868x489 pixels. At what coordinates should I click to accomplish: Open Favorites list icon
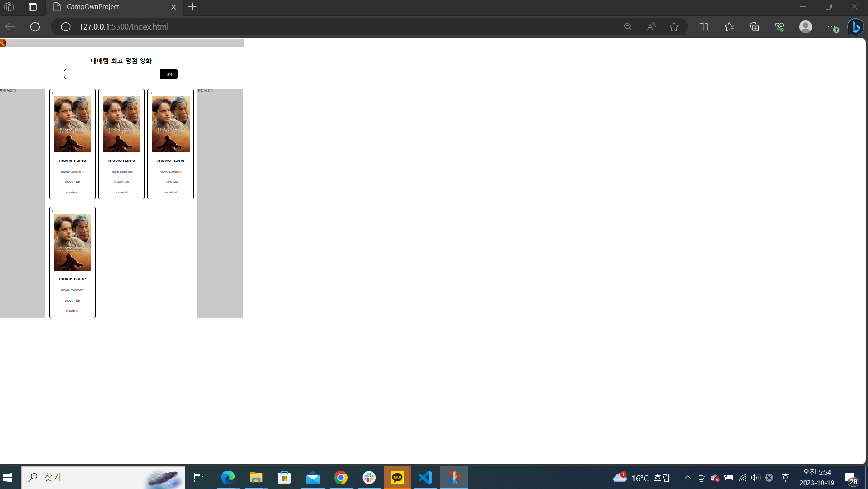729,27
